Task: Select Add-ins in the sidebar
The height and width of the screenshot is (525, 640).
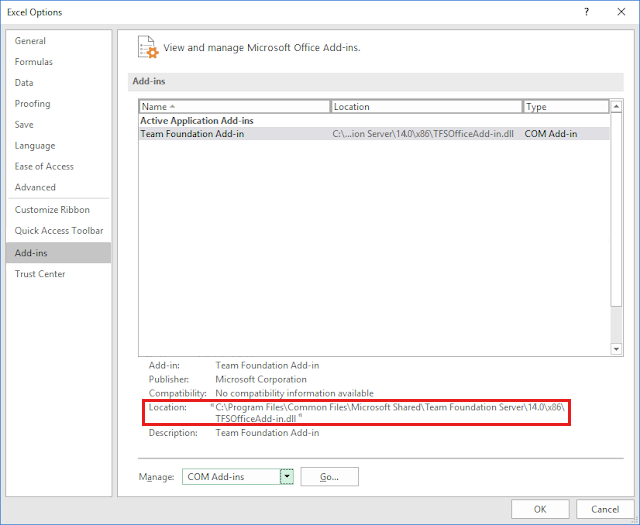Action: 59,253
